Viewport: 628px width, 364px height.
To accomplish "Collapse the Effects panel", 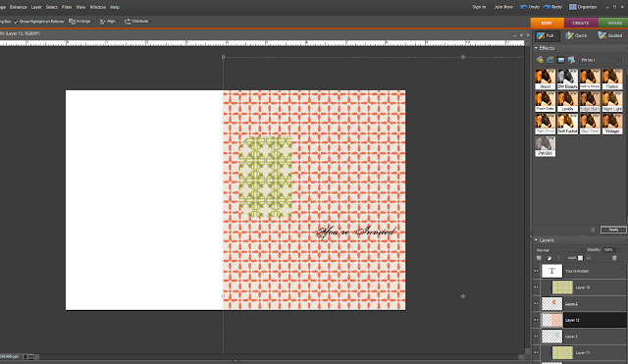I will (537, 48).
